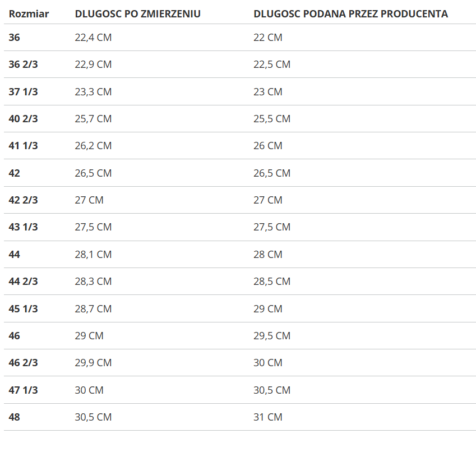Select the measured value "26,2 CM"
This screenshot has height=452, width=476.
[93, 146]
